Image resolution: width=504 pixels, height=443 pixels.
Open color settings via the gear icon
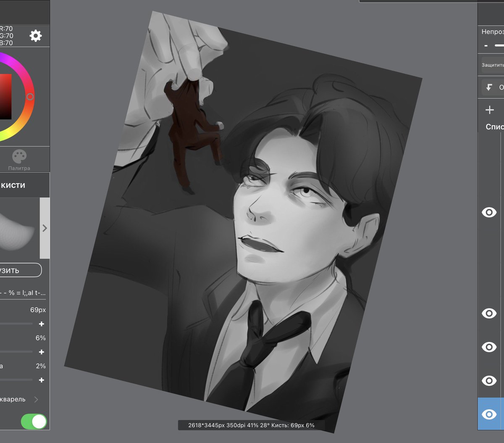coord(36,36)
